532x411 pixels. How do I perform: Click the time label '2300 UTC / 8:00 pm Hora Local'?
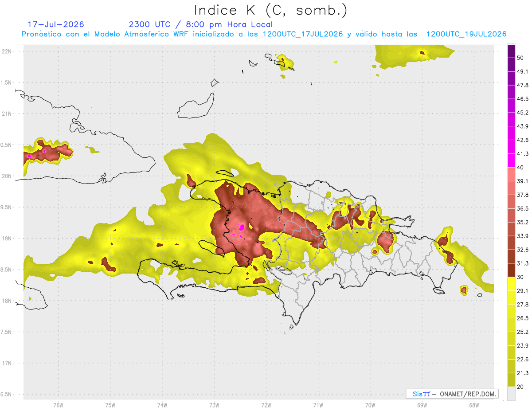[200, 24]
